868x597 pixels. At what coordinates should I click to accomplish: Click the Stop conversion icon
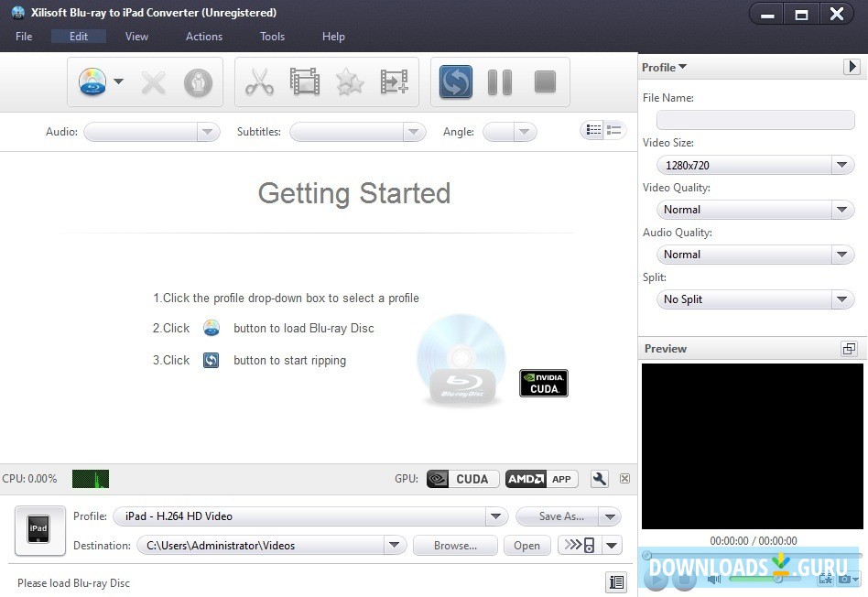tap(544, 81)
